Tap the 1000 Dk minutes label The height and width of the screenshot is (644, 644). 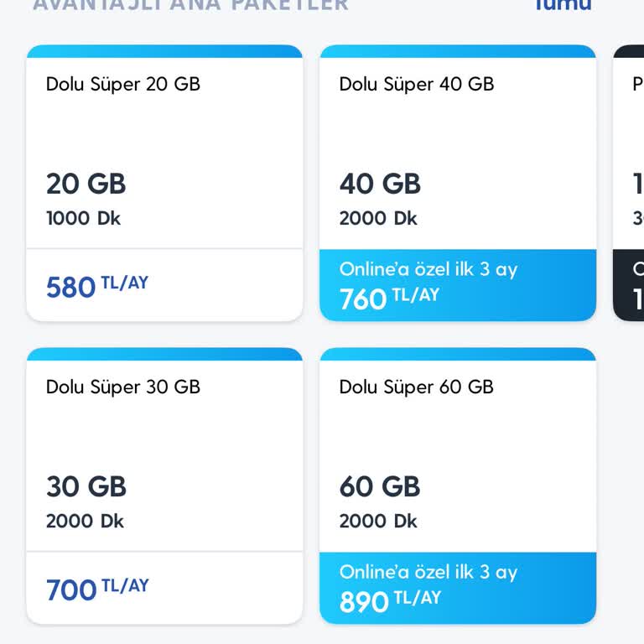tap(83, 218)
